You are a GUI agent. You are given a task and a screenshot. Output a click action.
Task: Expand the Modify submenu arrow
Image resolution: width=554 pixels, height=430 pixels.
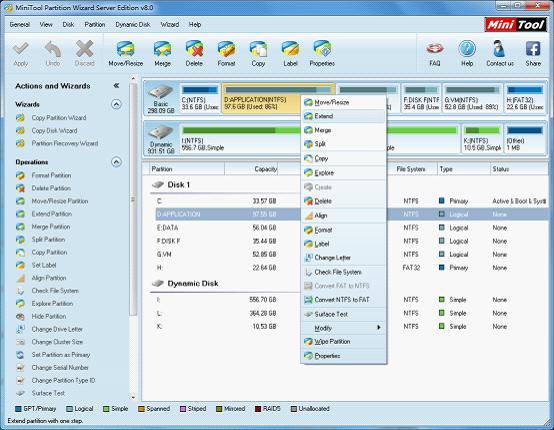tap(379, 328)
